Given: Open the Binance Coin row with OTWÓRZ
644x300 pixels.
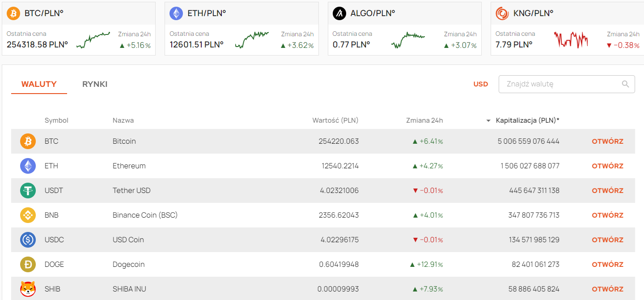Looking at the screenshot, I should (x=607, y=215).
